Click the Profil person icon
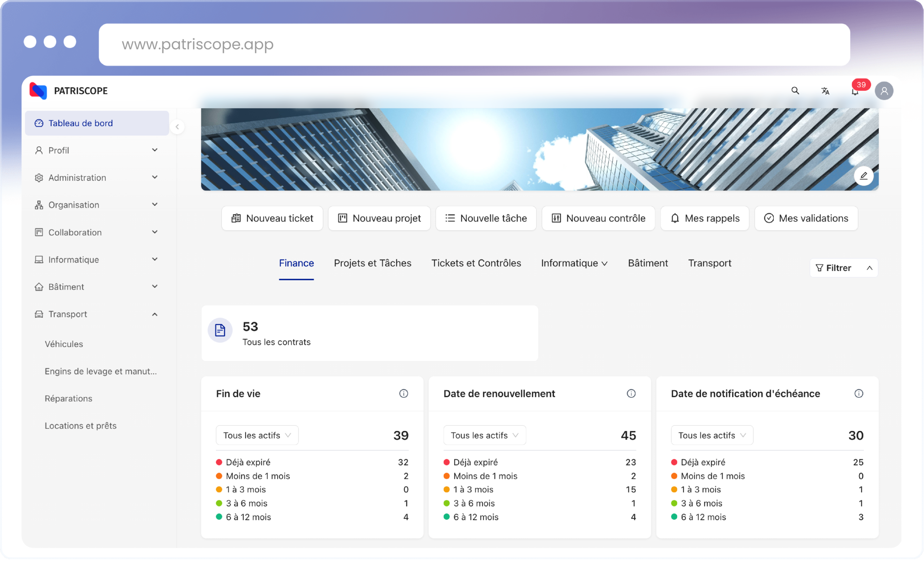 tap(39, 150)
